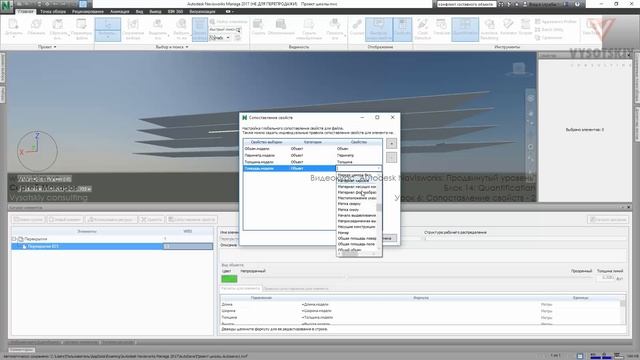Viewport: 640px width, 360px height.
Task: Click the plus button in the property mapping dialog
Action: click(x=391, y=144)
